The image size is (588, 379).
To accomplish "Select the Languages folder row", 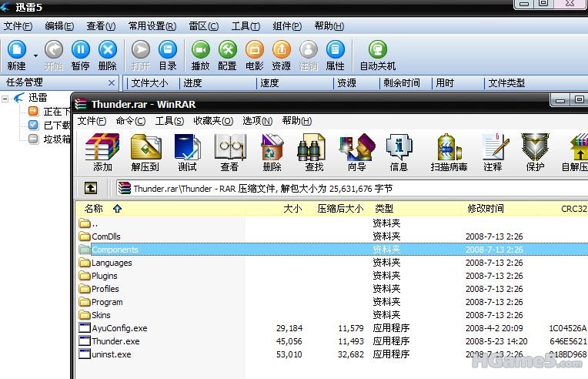I will [x=332, y=263].
